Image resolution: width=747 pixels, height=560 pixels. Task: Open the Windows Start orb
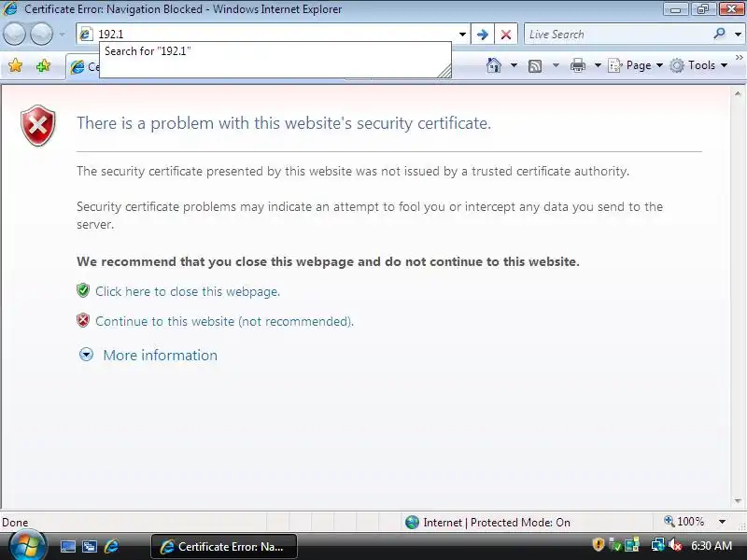(x=28, y=546)
